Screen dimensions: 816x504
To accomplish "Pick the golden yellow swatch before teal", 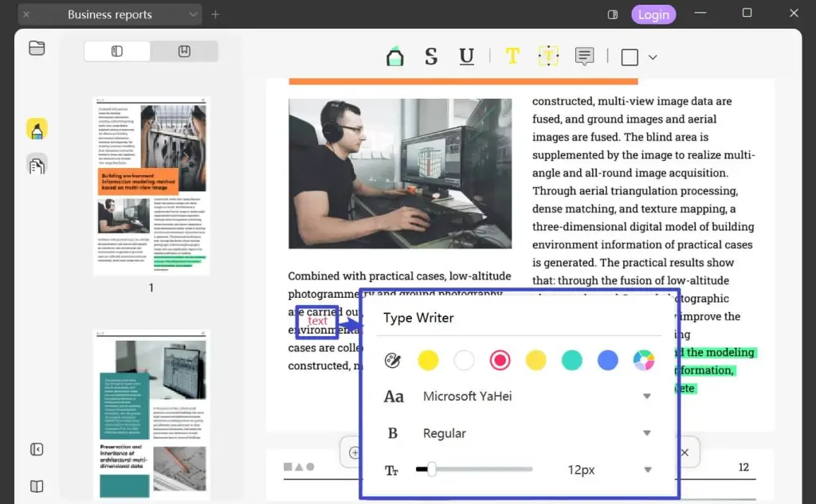I will [535, 360].
